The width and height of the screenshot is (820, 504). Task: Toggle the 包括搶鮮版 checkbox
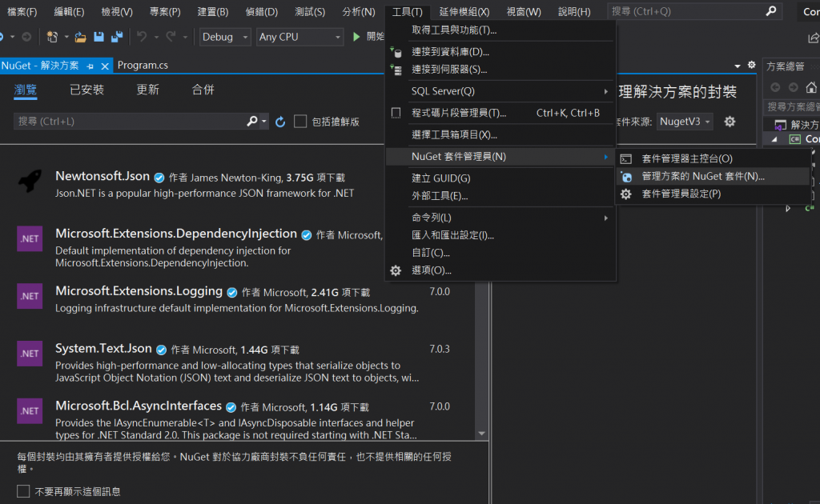coord(300,121)
